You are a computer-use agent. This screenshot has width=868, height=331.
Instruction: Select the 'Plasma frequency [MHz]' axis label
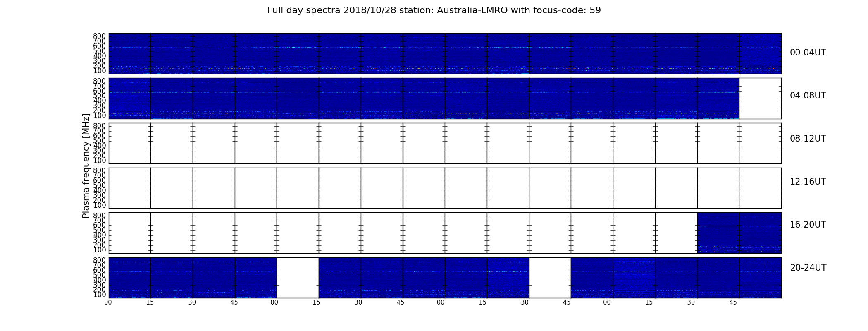point(86,165)
